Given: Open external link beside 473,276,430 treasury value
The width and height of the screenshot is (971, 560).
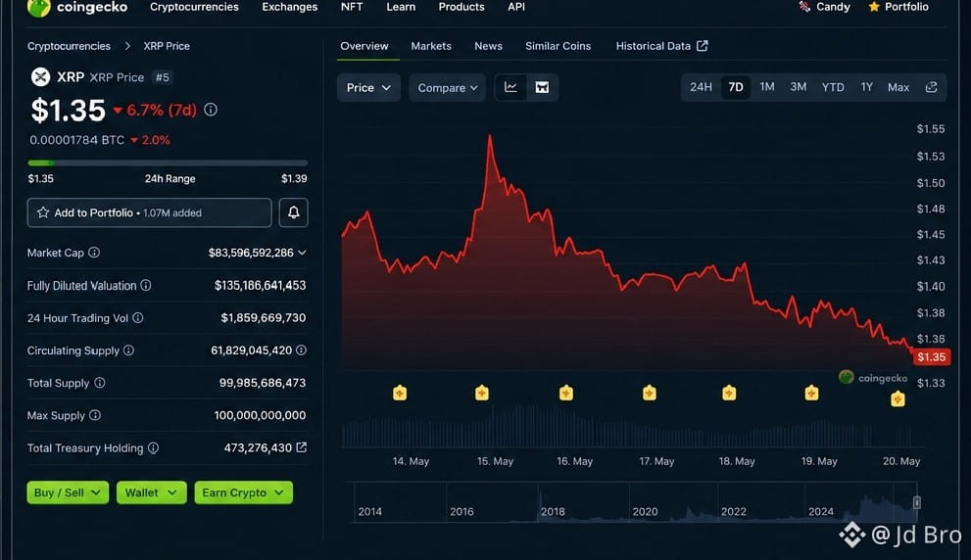Looking at the screenshot, I should [x=302, y=447].
